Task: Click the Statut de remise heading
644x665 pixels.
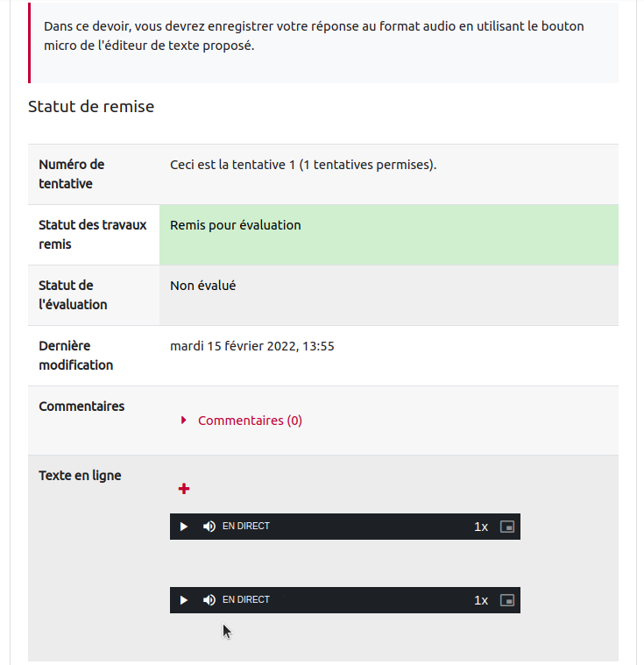Action: click(x=91, y=107)
